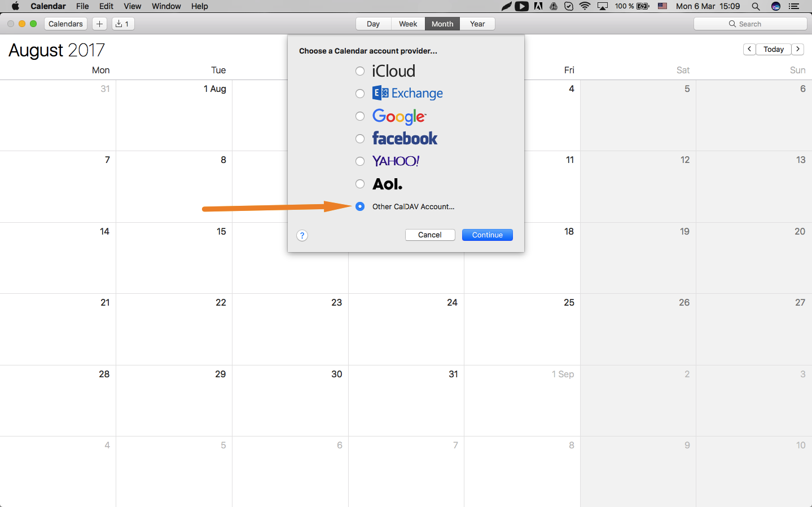
Task: Select day '13' in the calendar
Action: pyautogui.click(x=754, y=187)
